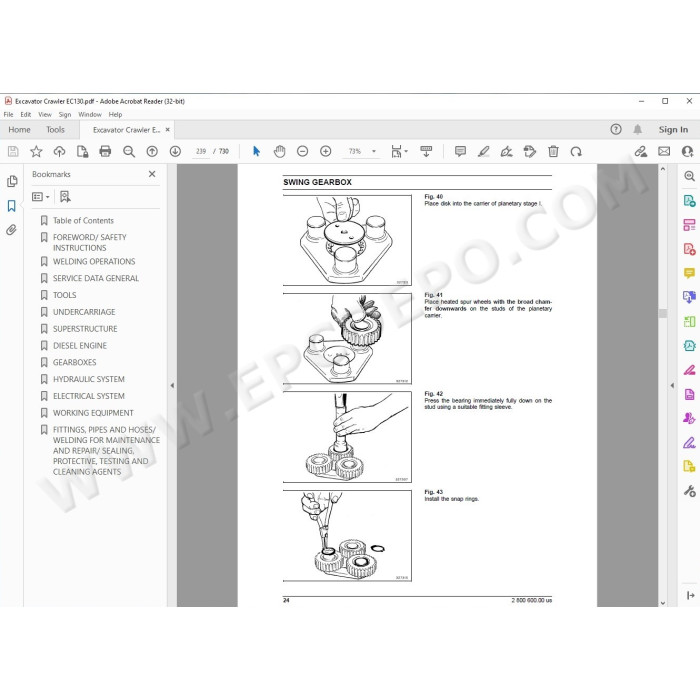Switch to the Tools tab
Screen dimensions: 700x700
[x=55, y=129]
